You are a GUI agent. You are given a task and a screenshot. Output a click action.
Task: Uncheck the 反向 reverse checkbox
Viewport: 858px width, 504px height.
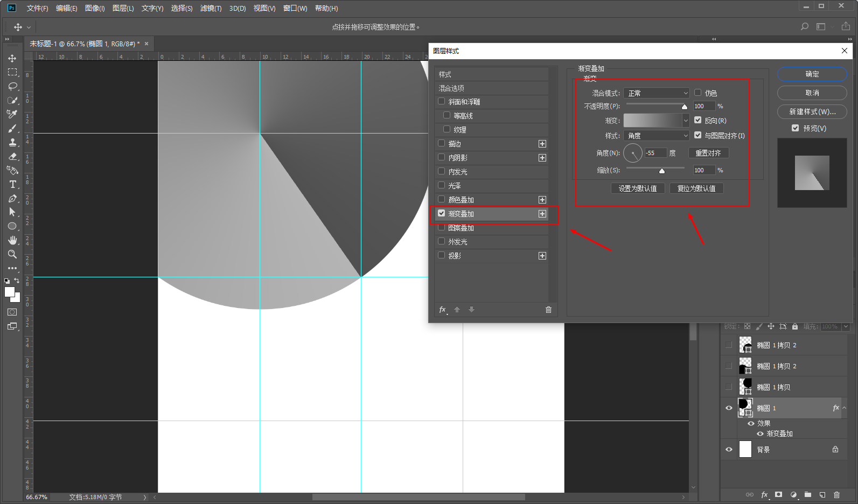[698, 121]
